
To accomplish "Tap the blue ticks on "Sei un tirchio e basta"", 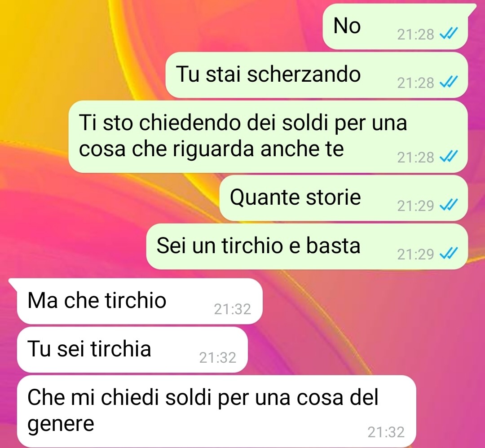I will (449, 254).
